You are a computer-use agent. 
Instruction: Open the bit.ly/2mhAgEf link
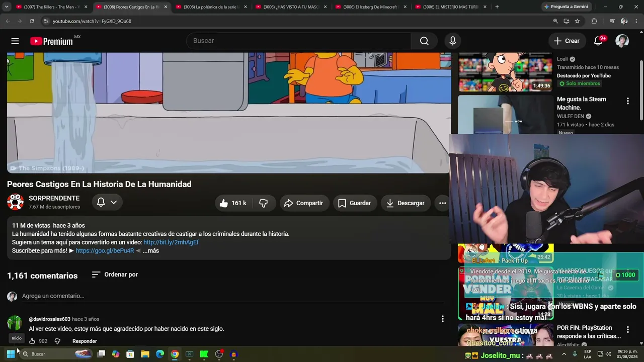pos(171,242)
